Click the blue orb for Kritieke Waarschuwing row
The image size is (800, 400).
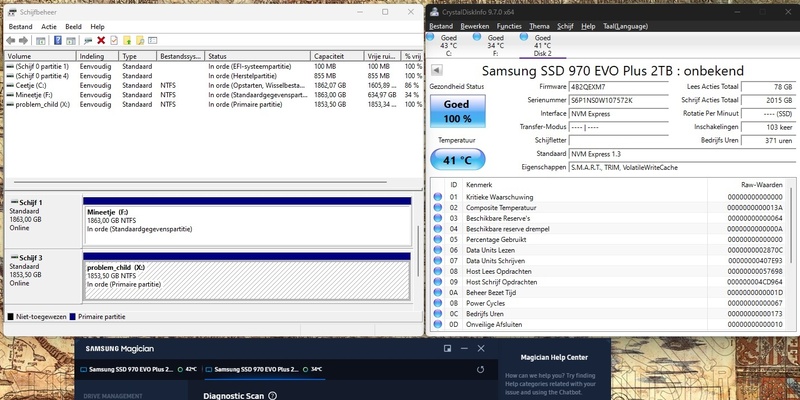coord(438,197)
